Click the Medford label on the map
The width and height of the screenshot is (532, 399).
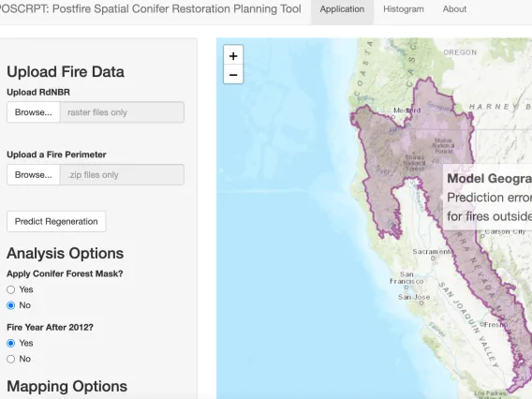point(406,111)
